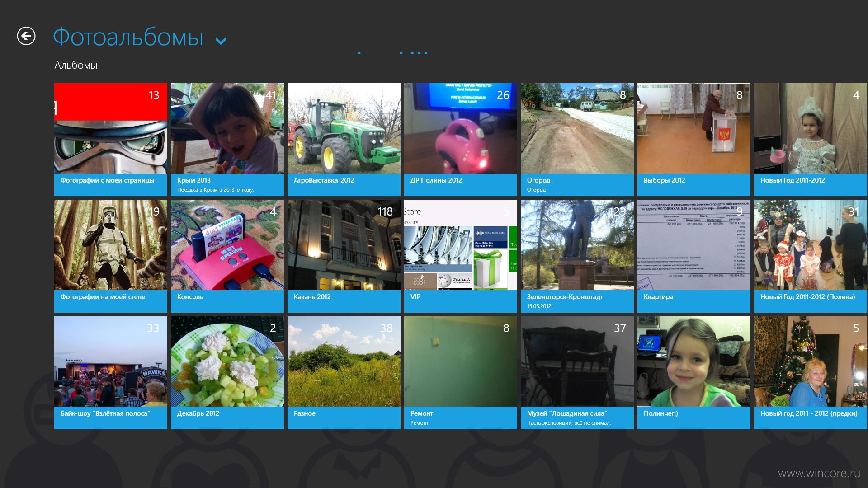Open the Выборы 2012 album
Viewport: 868px width, 488px height.
tap(694, 139)
